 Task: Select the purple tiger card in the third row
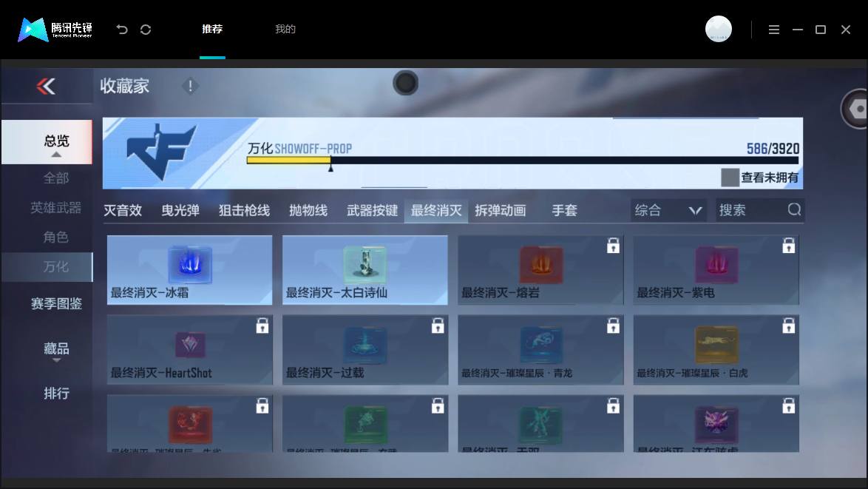(x=716, y=423)
